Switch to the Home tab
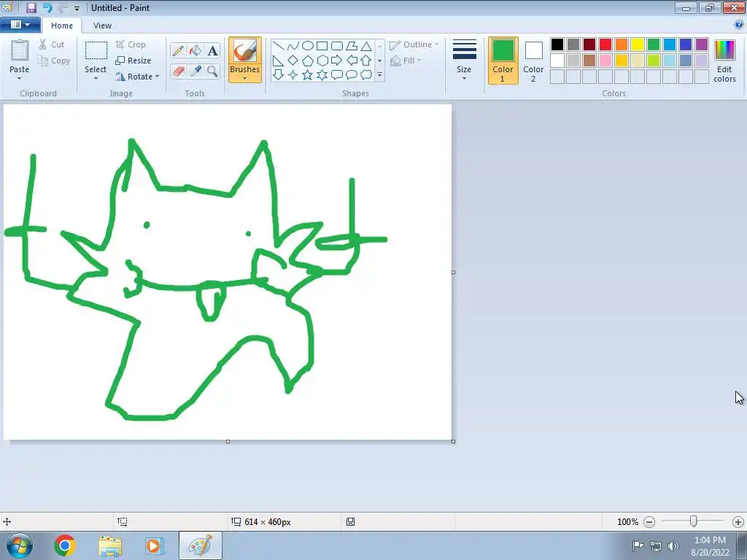This screenshot has width=747, height=560. point(62,26)
